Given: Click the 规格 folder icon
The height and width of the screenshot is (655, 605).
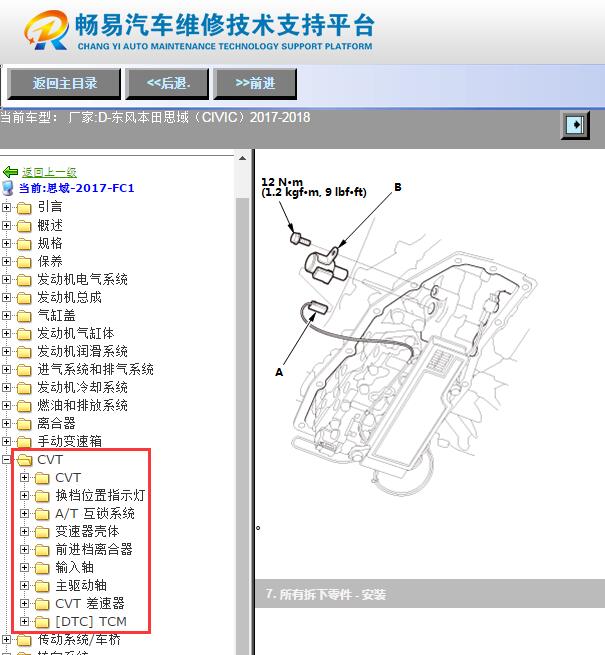Looking at the screenshot, I should tap(24, 244).
